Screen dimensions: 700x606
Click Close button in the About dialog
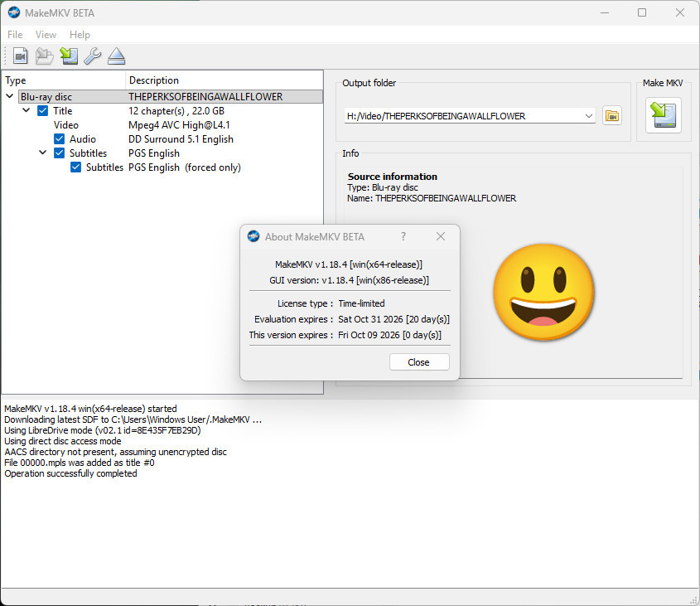tap(418, 362)
